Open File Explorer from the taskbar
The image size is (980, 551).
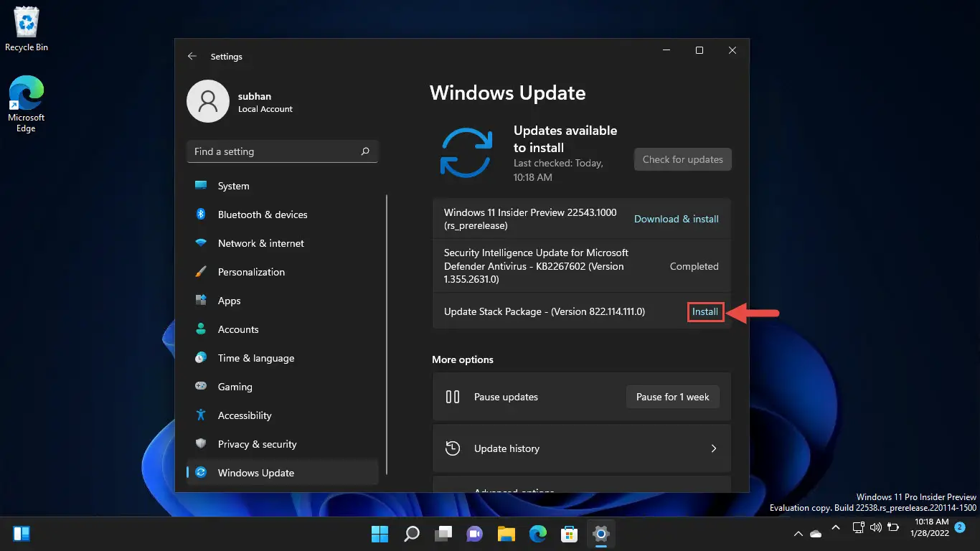point(507,534)
